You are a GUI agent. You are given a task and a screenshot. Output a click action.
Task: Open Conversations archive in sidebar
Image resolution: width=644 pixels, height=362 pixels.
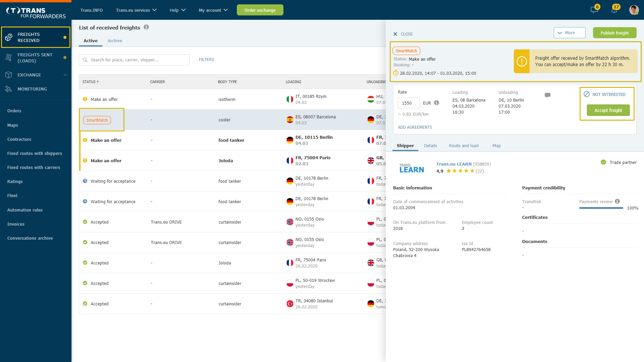pos(30,238)
